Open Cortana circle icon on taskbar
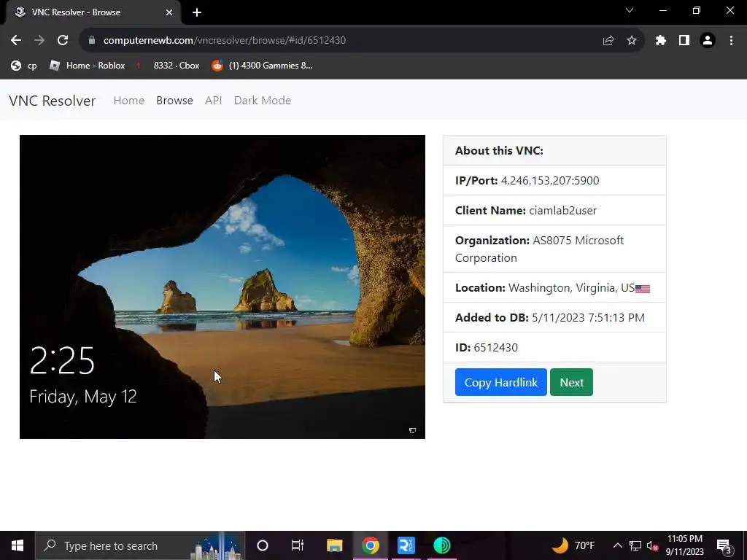The image size is (747, 560). 263,545
